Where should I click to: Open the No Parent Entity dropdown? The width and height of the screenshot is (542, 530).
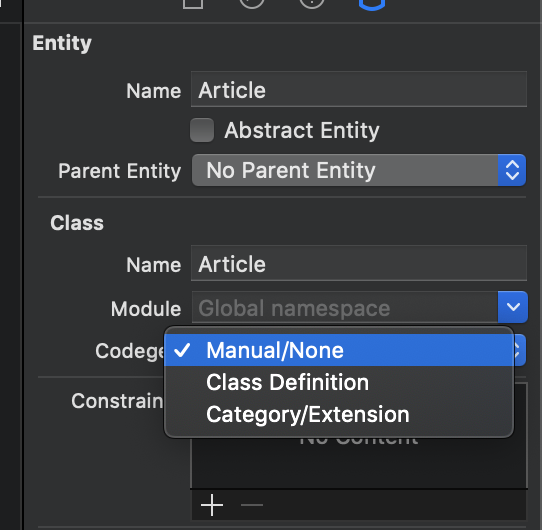pyautogui.click(x=359, y=170)
